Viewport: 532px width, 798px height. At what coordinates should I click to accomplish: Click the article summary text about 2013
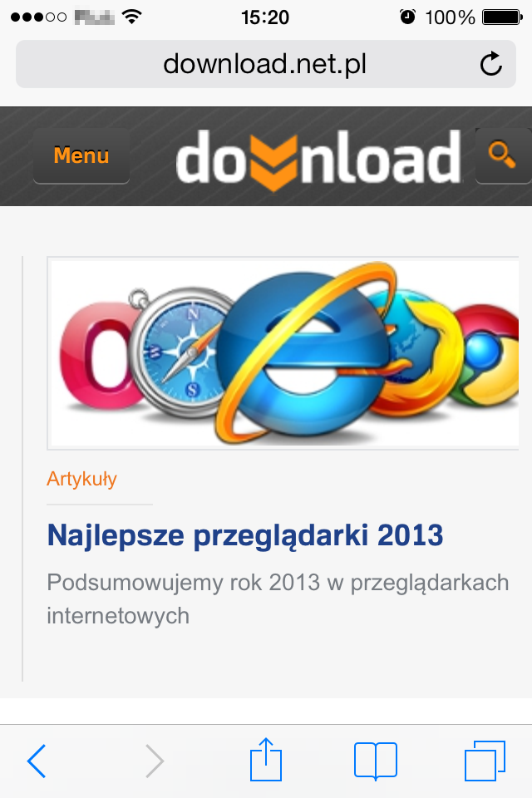(x=278, y=599)
